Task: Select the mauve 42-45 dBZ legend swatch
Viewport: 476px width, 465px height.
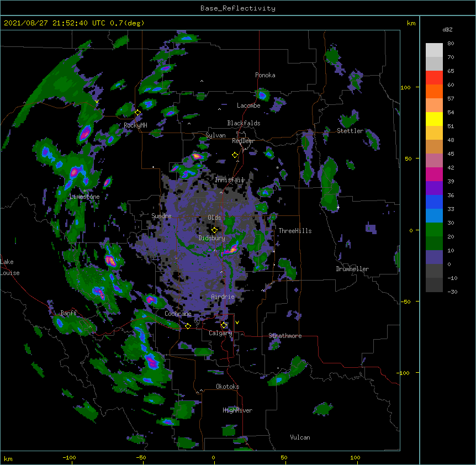Action: click(434, 161)
